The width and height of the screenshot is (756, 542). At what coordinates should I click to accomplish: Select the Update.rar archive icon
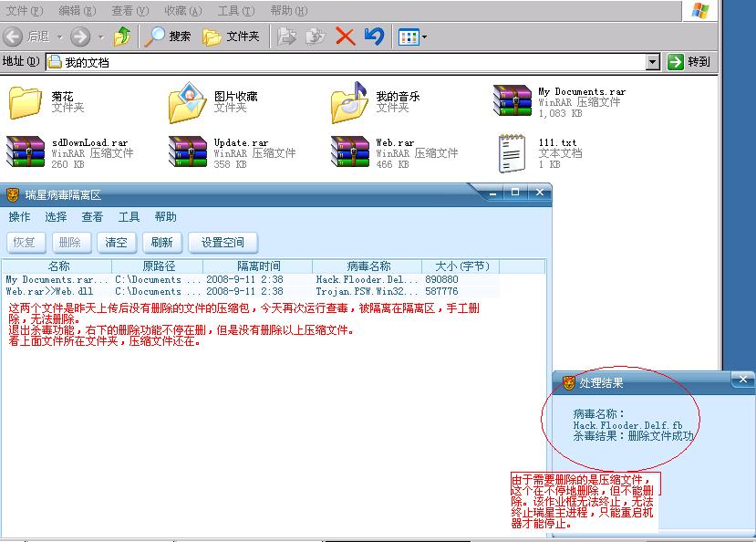tap(188, 151)
